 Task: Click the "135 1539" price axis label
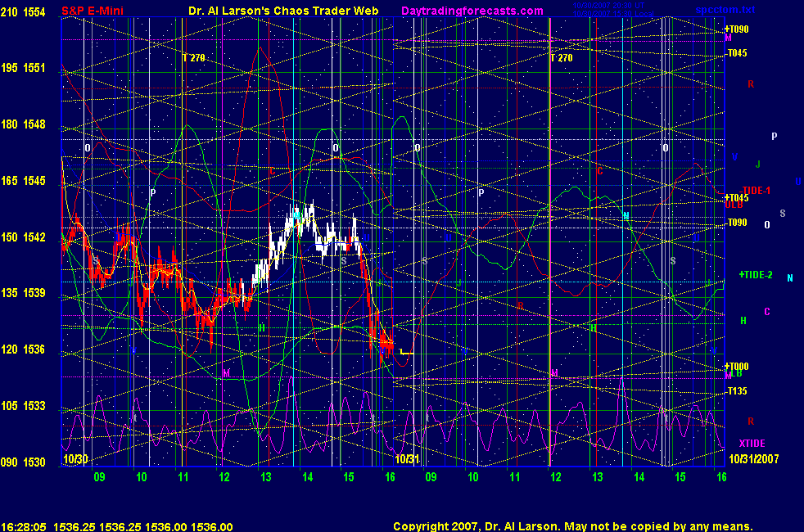click(x=23, y=293)
